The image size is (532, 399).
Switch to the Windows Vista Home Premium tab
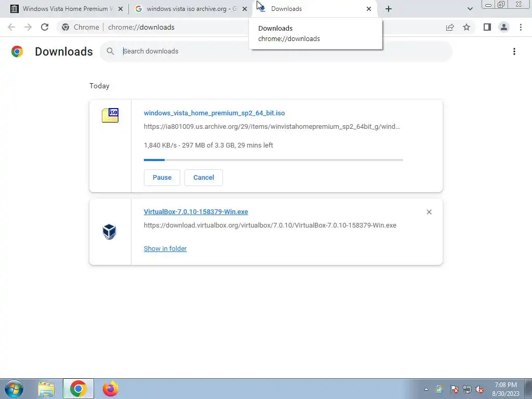(67, 9)
